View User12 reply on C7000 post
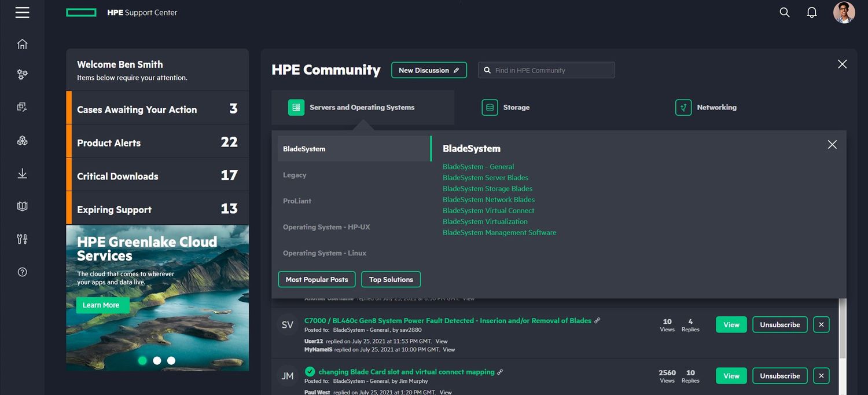Screen dimensions: 868x395 (442, 341)
